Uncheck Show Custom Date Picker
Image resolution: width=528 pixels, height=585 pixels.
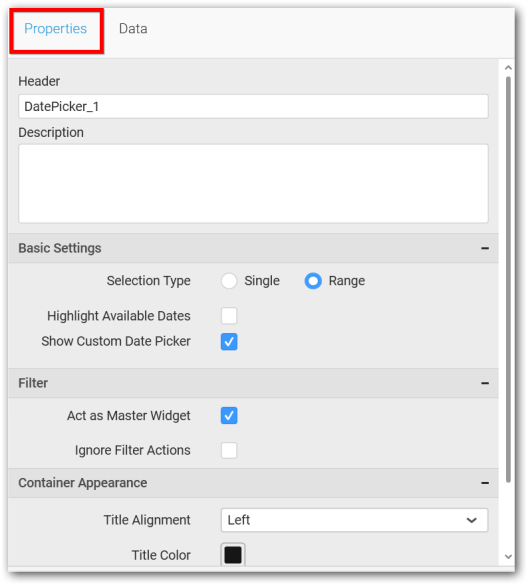click(x=229, y=342)
